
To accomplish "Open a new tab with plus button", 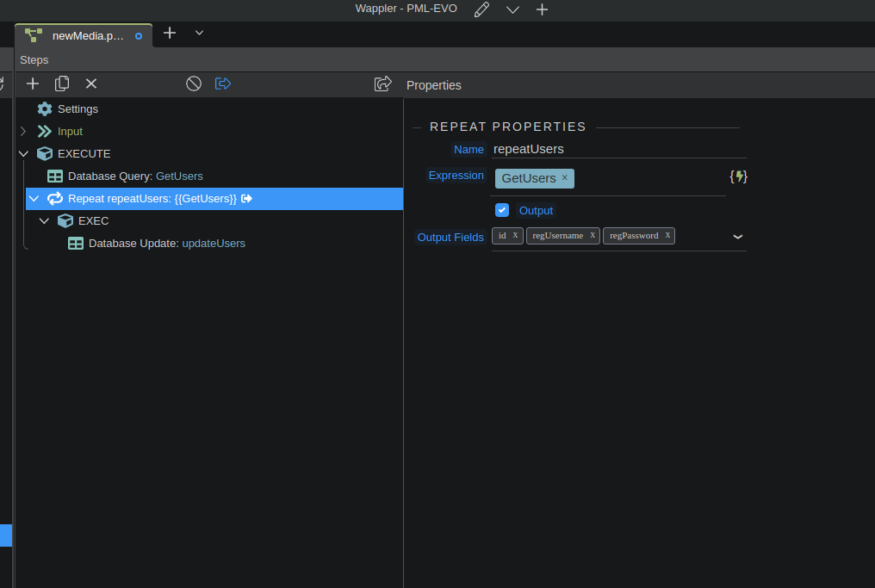I will (x=170, y=33).
